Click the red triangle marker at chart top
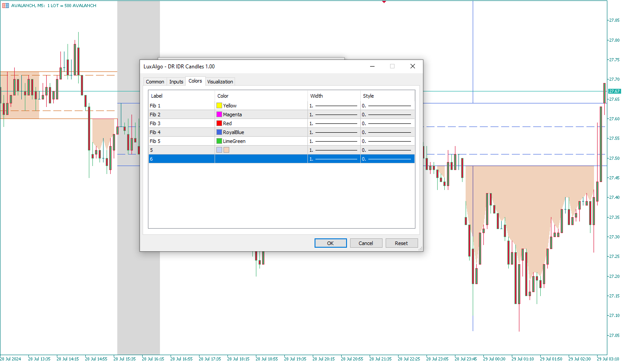The width and height of the screenshot is (626, 364). [384, 2]
